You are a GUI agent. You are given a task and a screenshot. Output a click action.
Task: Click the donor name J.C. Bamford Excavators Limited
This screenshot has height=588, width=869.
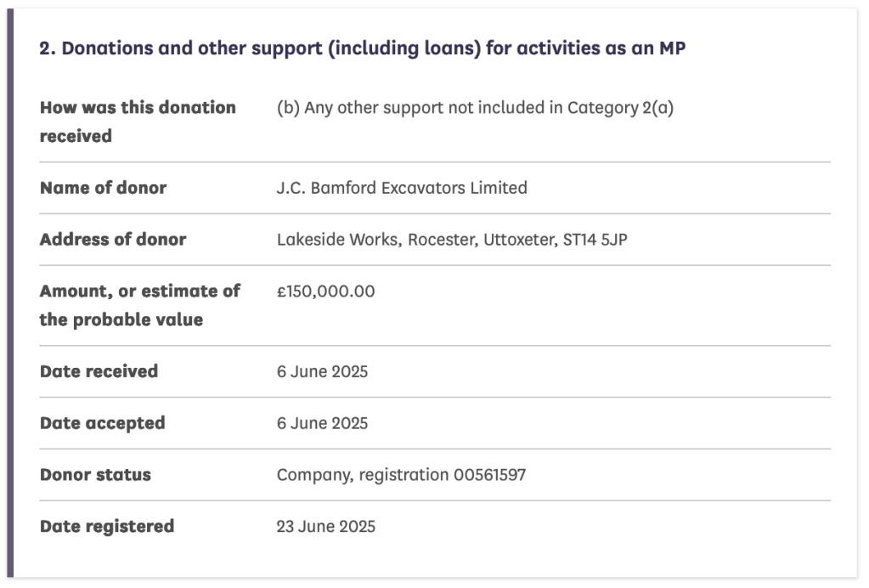tap(402, 188)
